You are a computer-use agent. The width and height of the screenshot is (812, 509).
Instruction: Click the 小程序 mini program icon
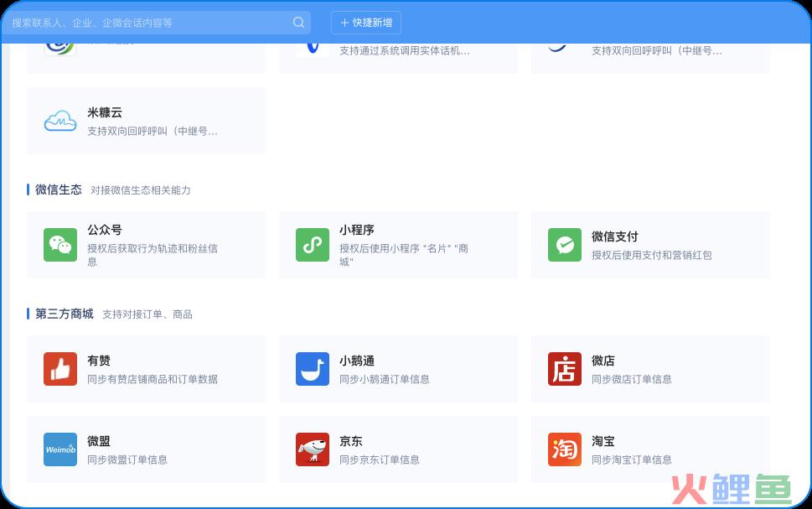[313, 245]
